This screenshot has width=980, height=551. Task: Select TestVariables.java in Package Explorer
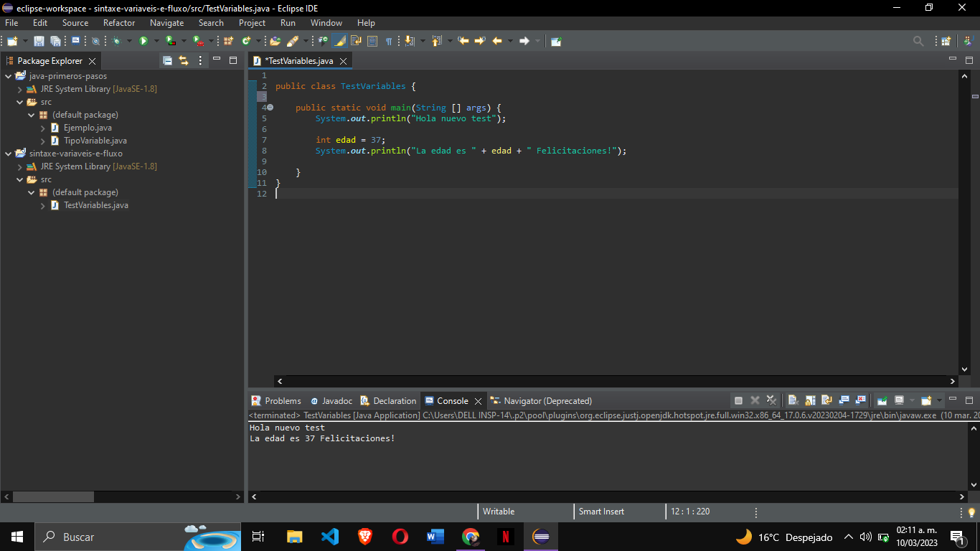[x=95, y=205]
